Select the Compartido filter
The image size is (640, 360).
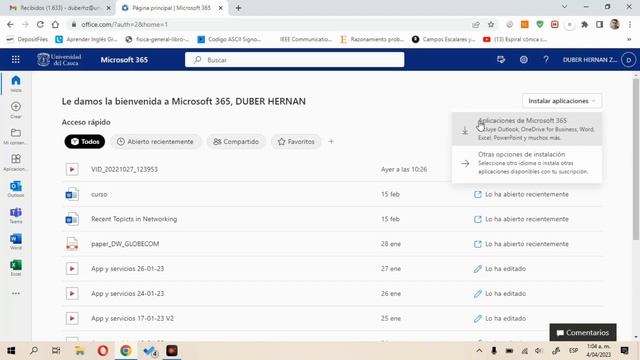[236, 142]
